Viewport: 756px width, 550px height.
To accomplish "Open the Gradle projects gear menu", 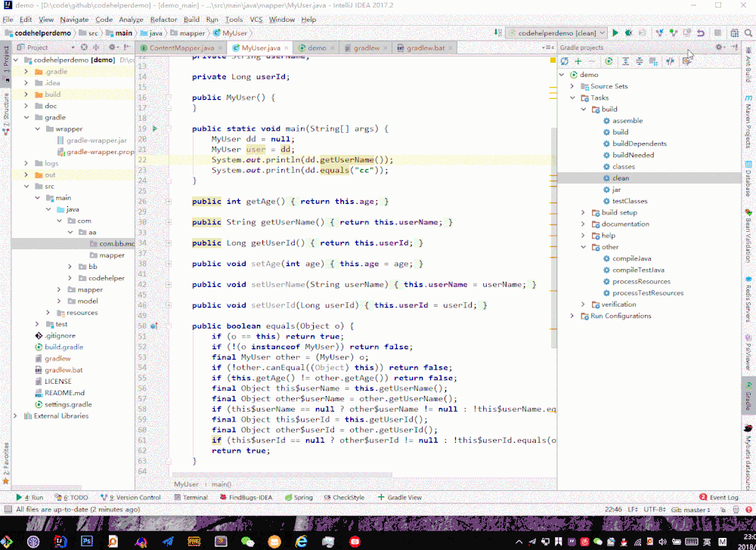I will pos(720,47).
